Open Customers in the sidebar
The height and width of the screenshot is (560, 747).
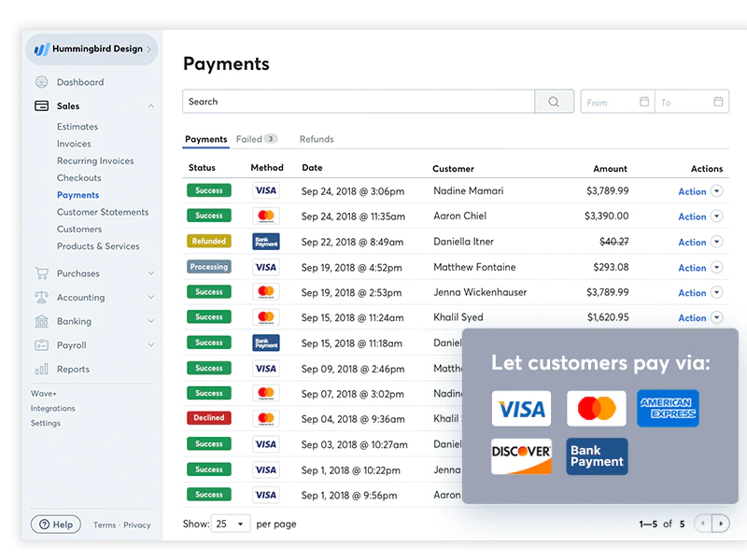[x=79, y=229]
